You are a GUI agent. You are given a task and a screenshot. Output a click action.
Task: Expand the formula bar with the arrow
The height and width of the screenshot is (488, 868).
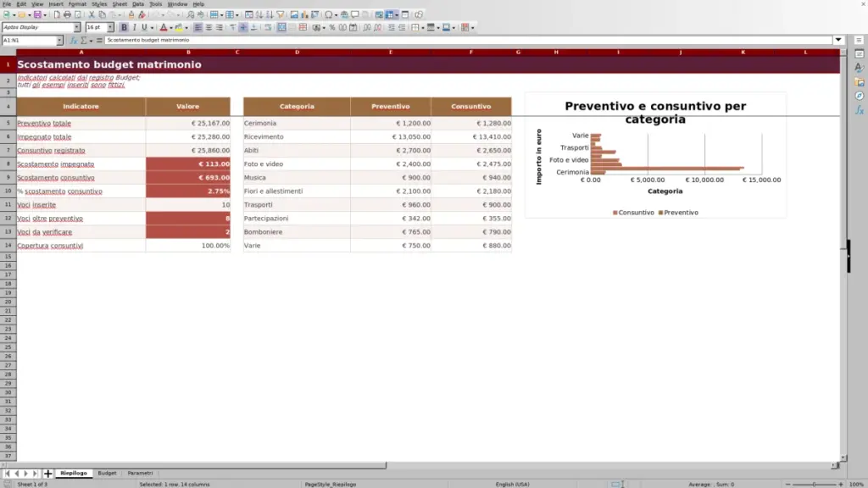[838, 41]
